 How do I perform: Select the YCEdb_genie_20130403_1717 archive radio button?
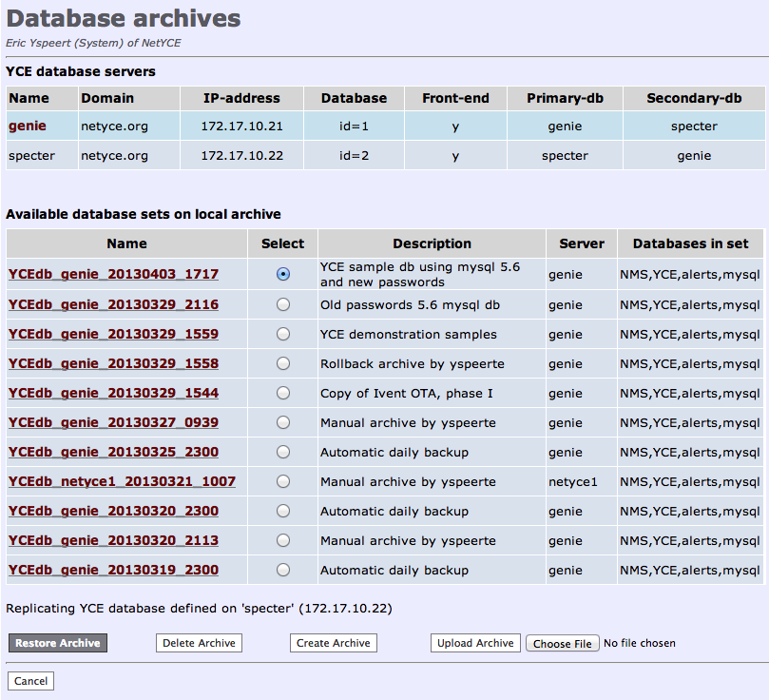282,273
